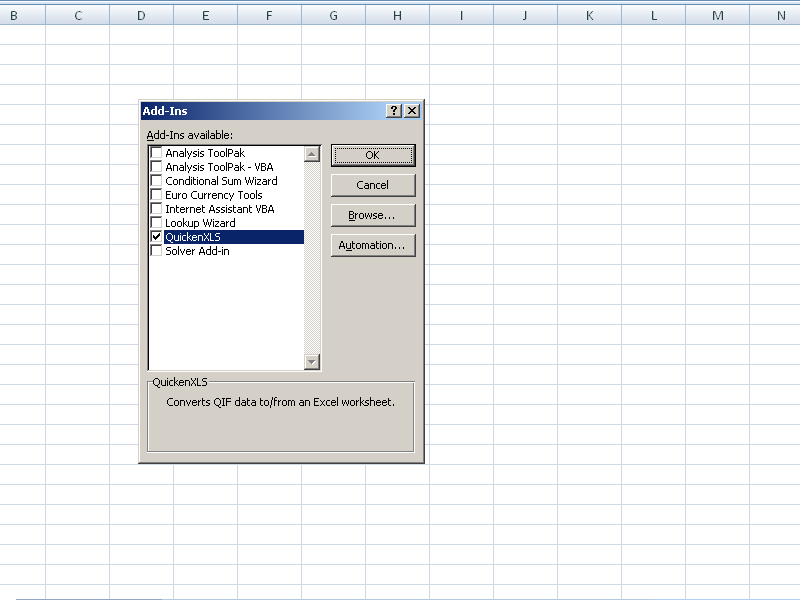Select column M header
This screenshot has width=800, height=600.
pyautogui.click(x=717, y=16)
